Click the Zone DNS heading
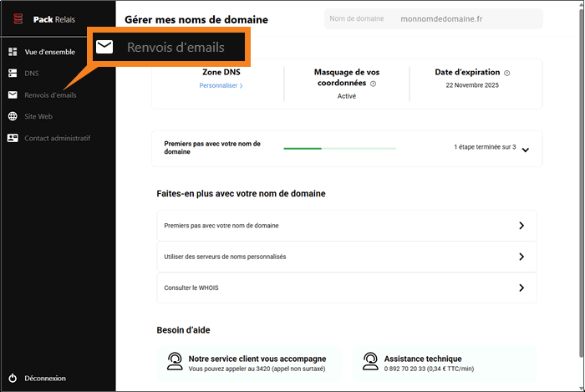The image size is (585, 392). (x=221, y=72)
